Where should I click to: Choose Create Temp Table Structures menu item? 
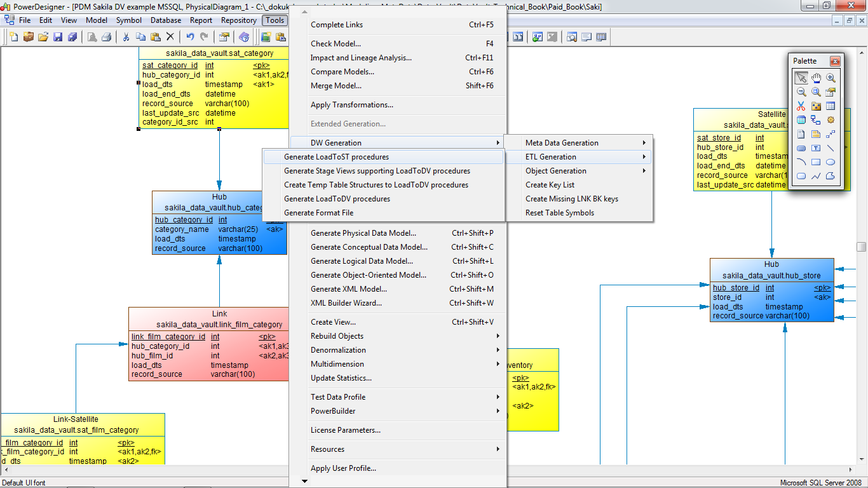(x=383, y=185)
